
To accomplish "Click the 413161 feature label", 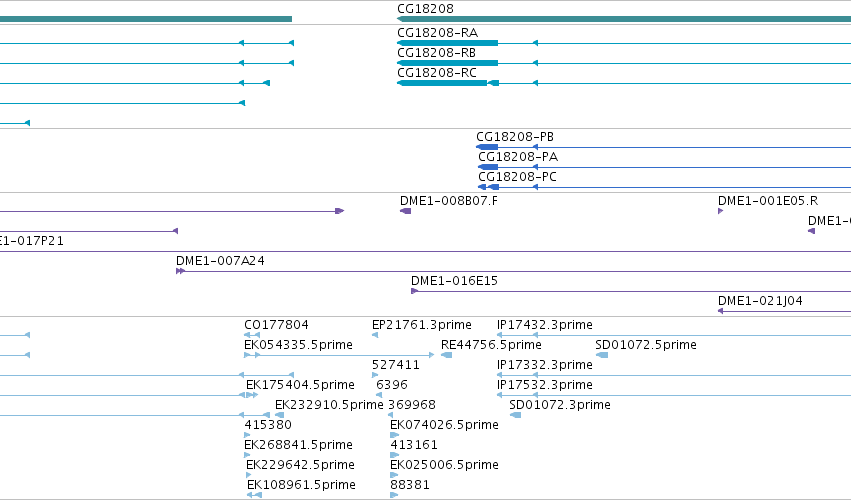I will click(414, 445).
